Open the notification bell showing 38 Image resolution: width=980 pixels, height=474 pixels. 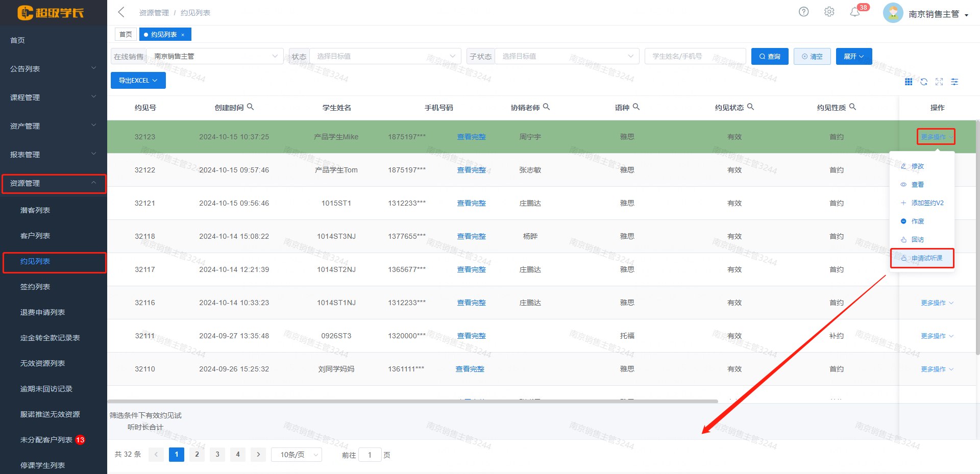pos(855,11)
